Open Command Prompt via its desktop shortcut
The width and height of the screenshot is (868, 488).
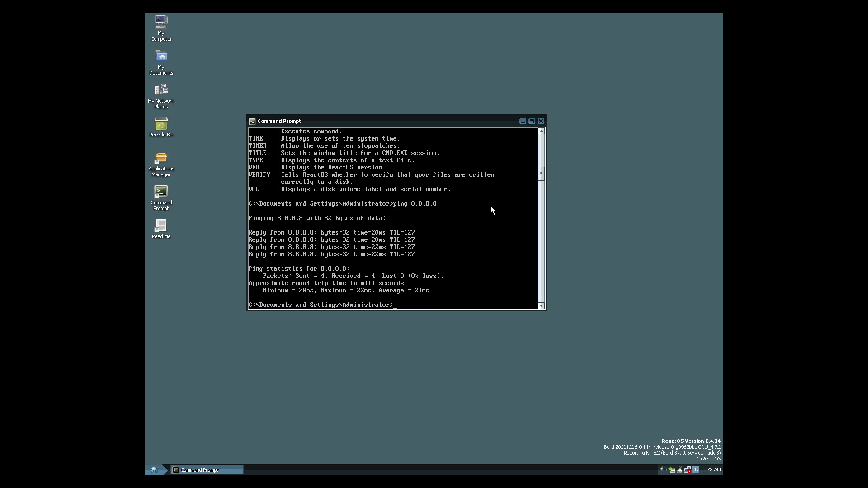161,197
